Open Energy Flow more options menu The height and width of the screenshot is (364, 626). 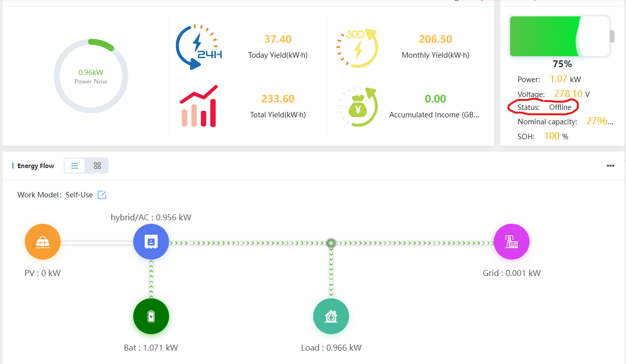click(611, 166)
